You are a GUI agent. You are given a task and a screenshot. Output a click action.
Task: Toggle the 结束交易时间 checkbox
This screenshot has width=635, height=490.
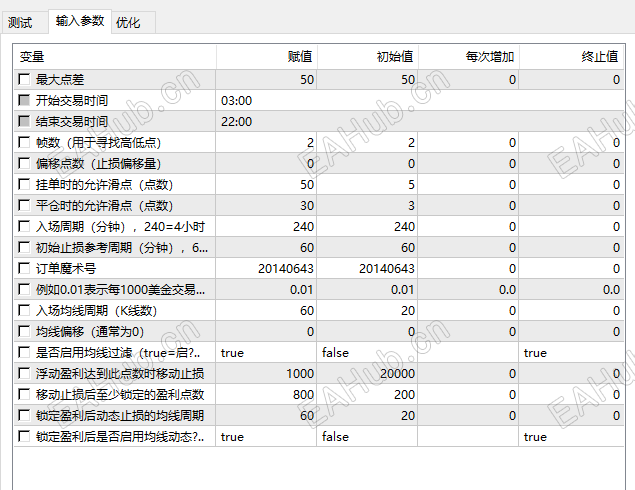[x=24, y=121]
